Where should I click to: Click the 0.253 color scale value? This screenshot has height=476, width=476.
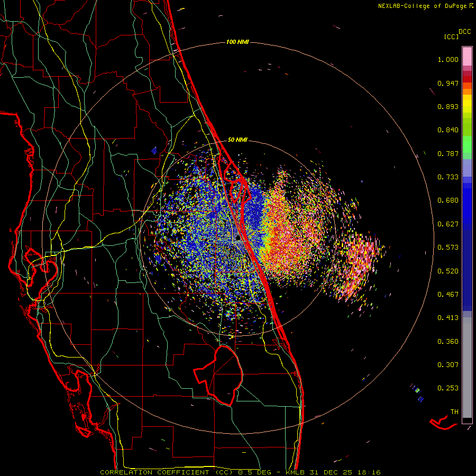tap(448, 388)
